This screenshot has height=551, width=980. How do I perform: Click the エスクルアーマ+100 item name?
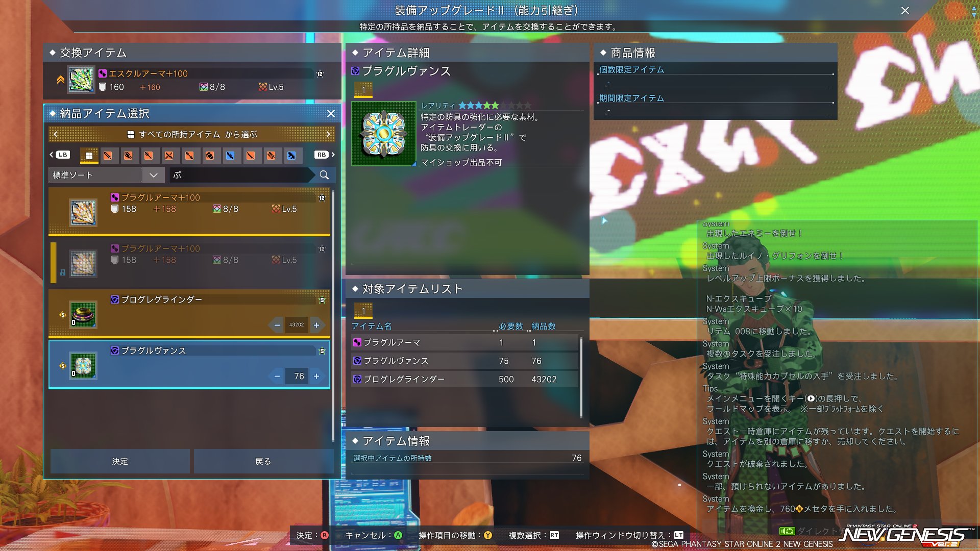148,73
